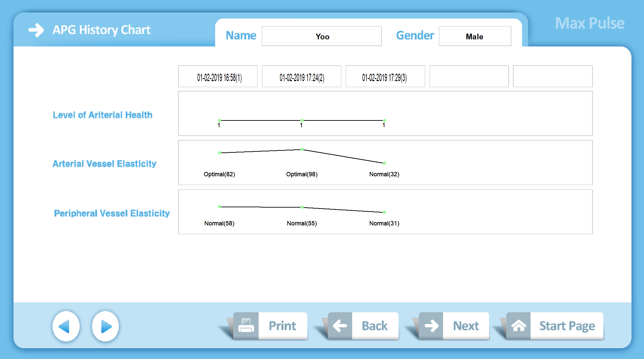The image size is (644, 359).
Task: Go back using the Back button text
Action: tap(375, 326)
